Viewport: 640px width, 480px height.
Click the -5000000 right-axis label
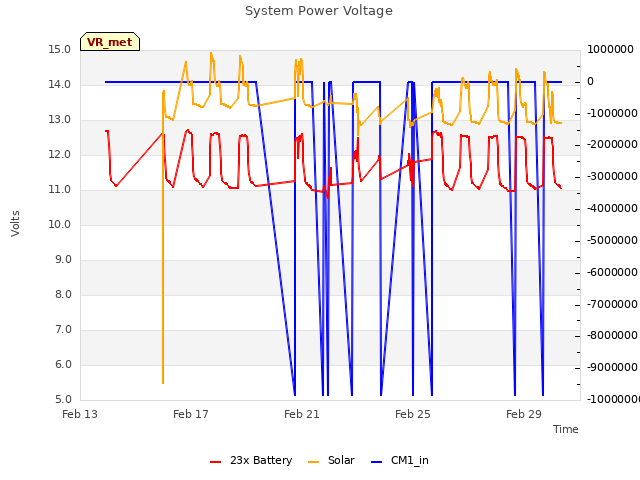click(612, 241)
